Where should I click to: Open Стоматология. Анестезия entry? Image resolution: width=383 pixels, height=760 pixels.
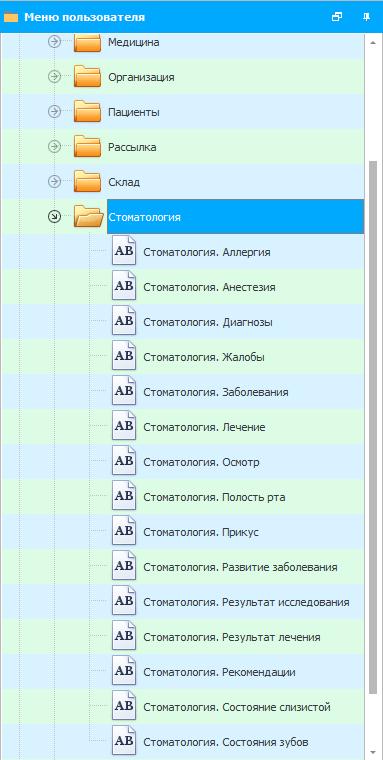209,287
